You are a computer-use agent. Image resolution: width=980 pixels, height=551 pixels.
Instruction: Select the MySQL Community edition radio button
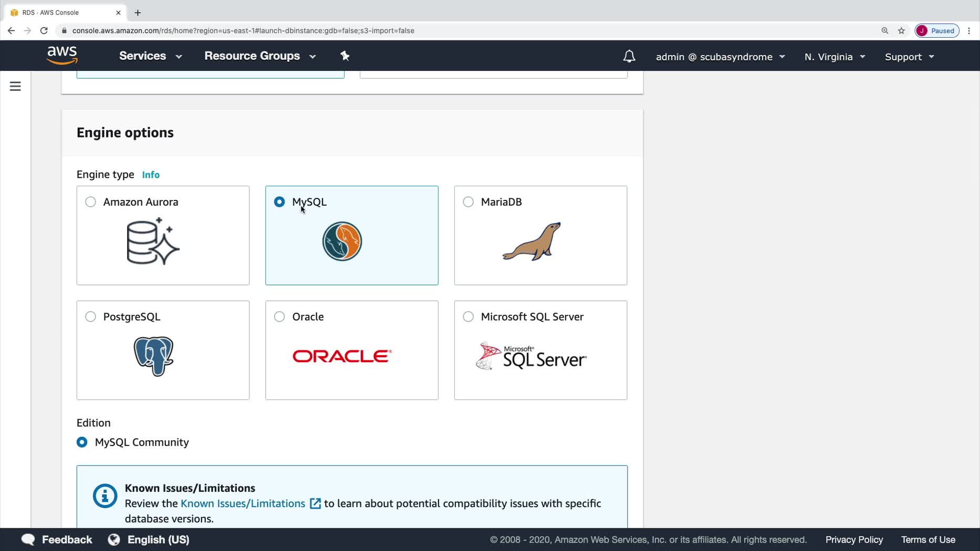[x=82, y=442]
